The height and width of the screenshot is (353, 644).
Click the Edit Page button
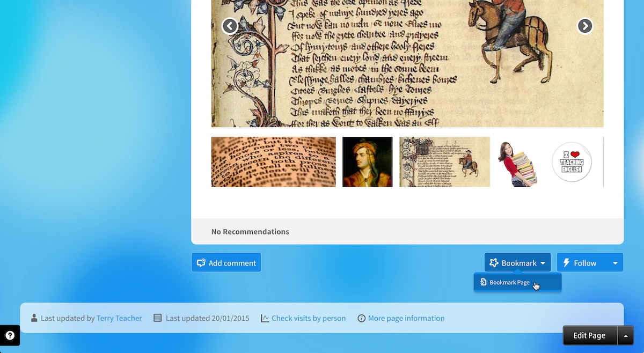589,335
